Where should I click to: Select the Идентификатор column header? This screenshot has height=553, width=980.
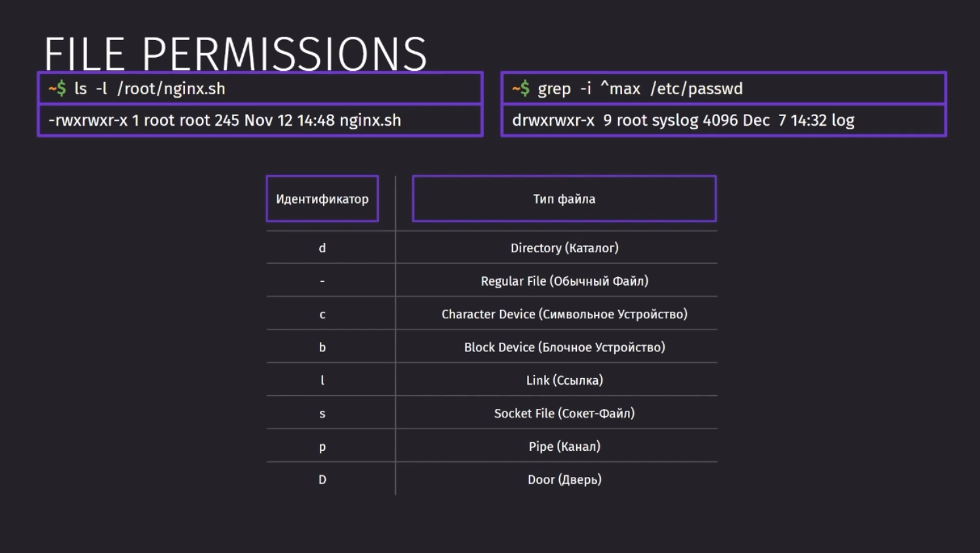(323, 199)
